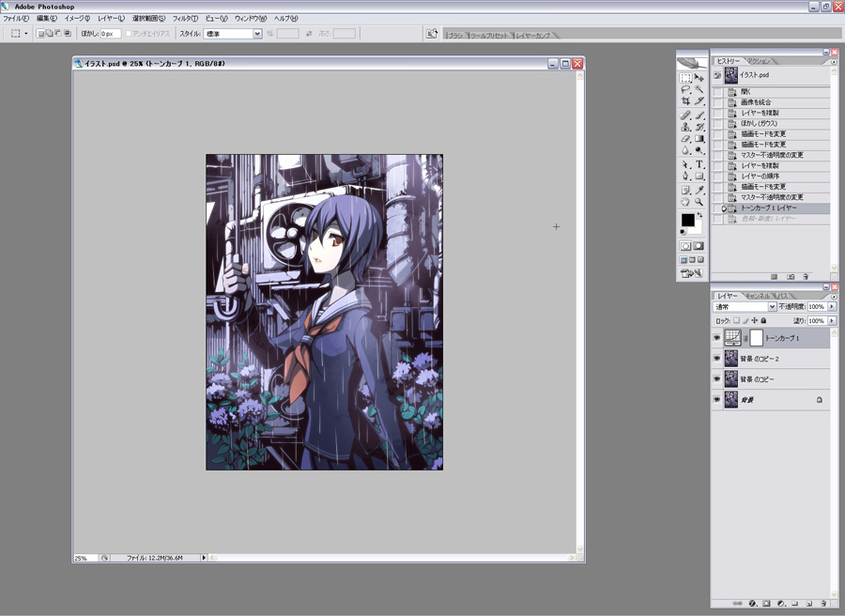The image size is (845, 616).
Task: Select the Move tool
Action: pyautogui.click(x=699, y=78)
